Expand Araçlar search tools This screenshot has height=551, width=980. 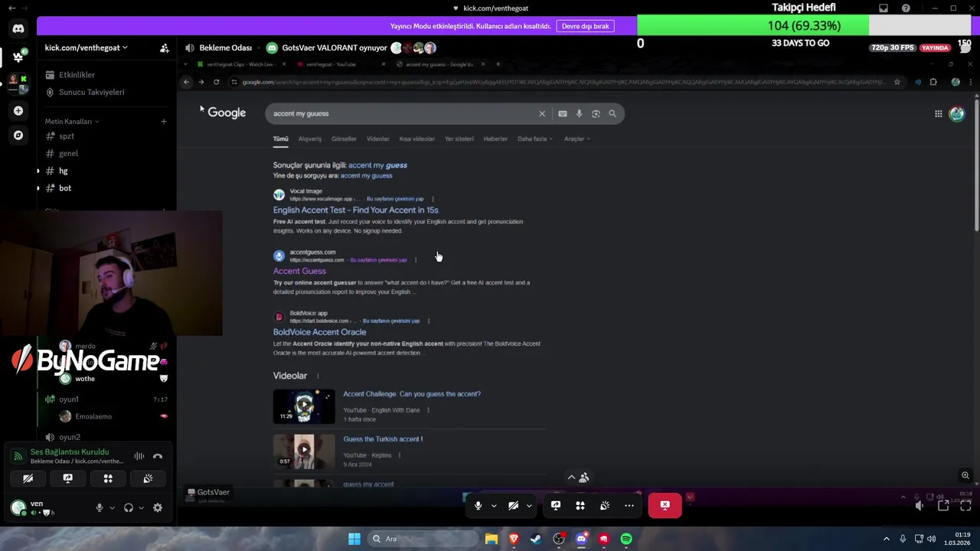577,139
